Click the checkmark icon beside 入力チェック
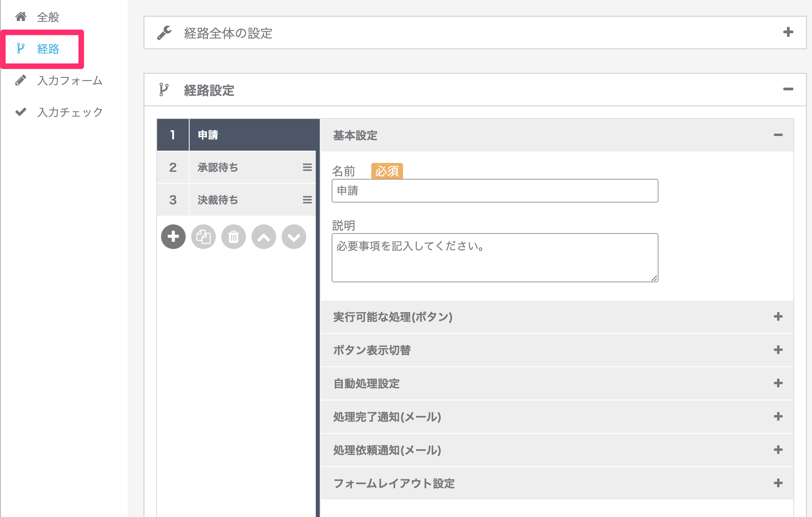Screen dimensions: 812x517 (21, 112)
